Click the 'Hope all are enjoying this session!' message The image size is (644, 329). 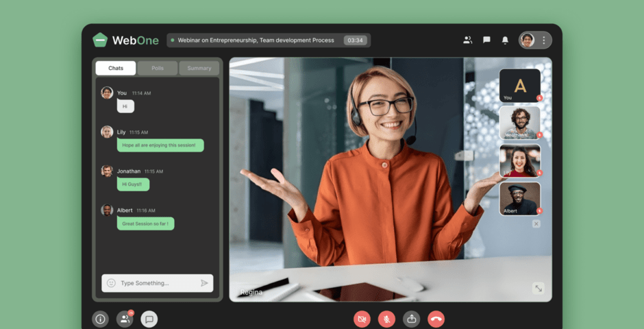click(160, 145)
